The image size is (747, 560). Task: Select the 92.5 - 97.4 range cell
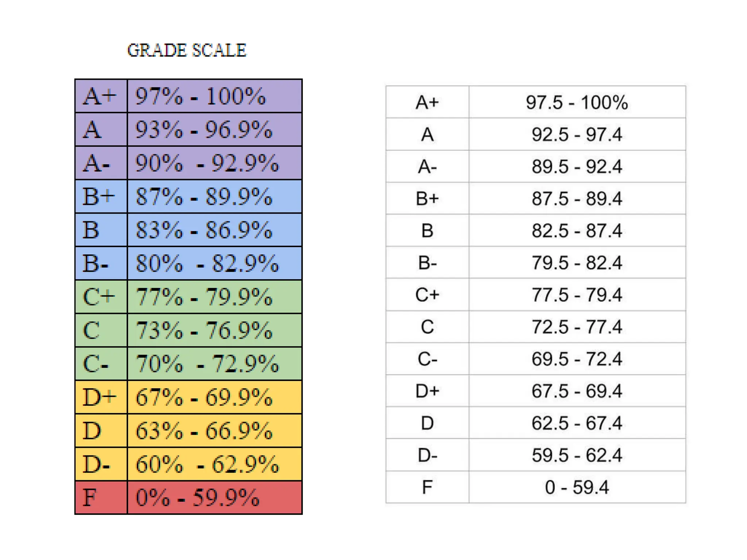pos(577,134)
